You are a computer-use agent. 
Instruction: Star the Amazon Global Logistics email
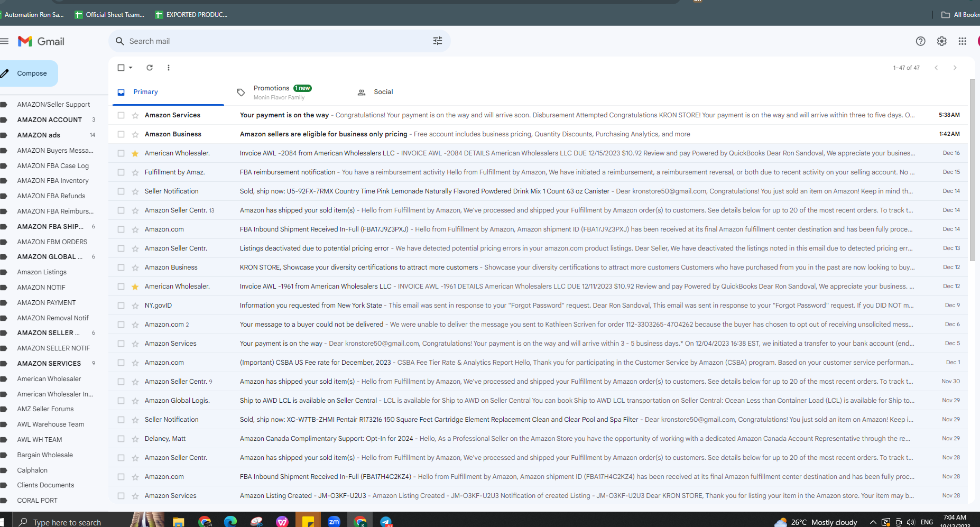[135, 401]
